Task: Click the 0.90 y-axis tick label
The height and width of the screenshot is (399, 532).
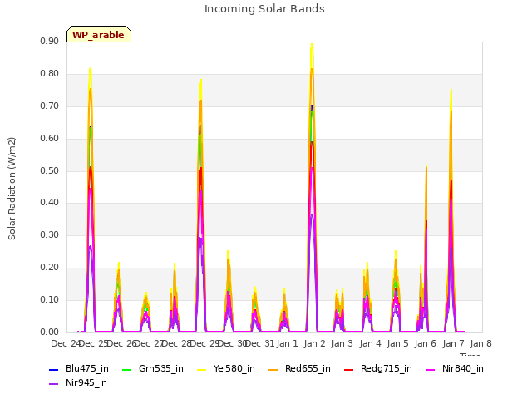Action: [x=50, y=41]
